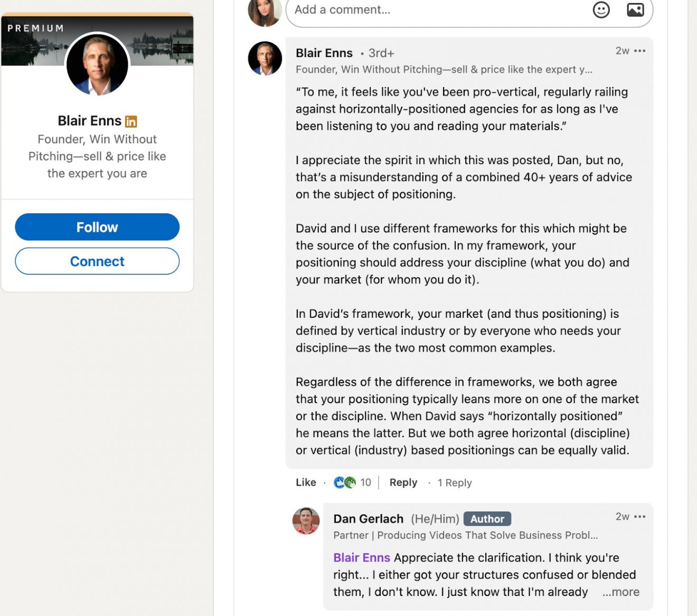Click Dan Gerlach's name to open his profile

(x=369, y=518)
